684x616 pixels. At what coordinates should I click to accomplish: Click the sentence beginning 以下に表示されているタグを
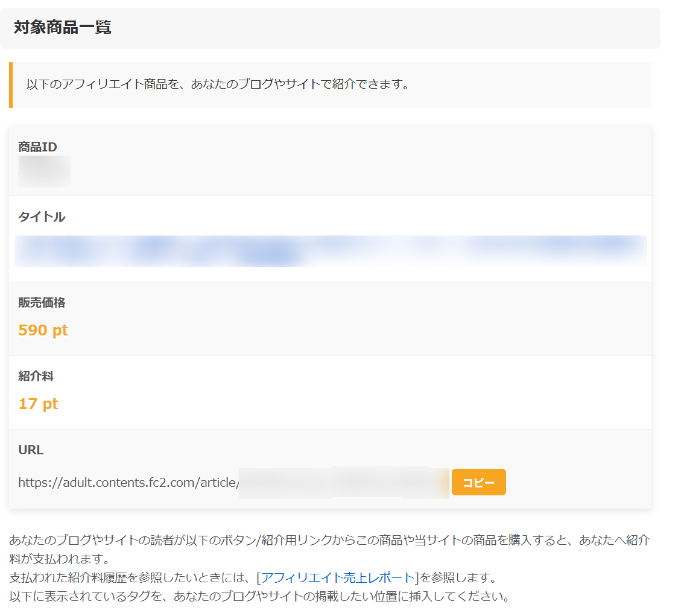click(x=259, y=597)
